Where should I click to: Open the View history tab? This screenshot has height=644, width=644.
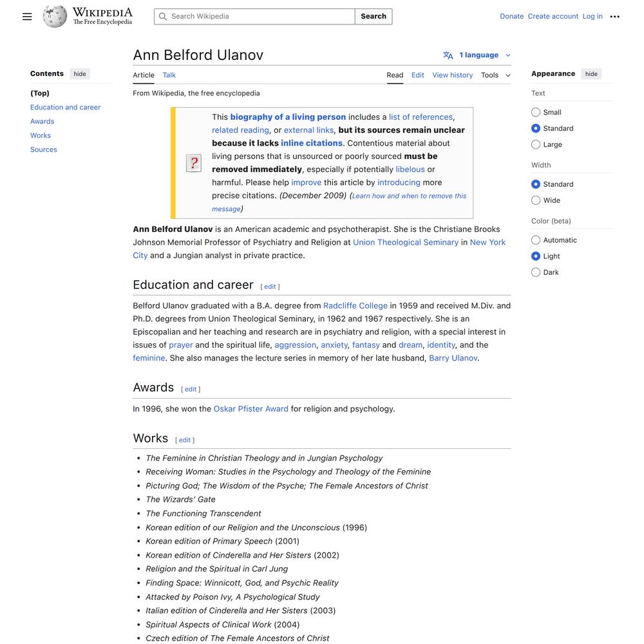pos(452,75)
